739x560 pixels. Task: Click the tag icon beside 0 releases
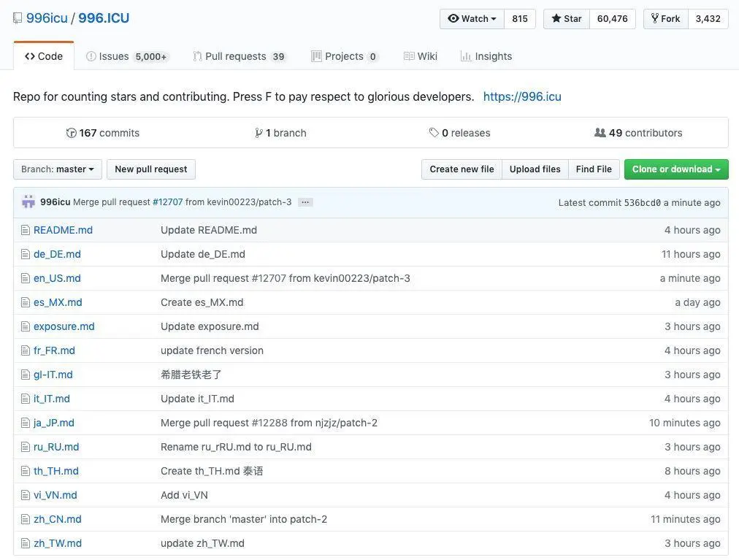[434, 133]
